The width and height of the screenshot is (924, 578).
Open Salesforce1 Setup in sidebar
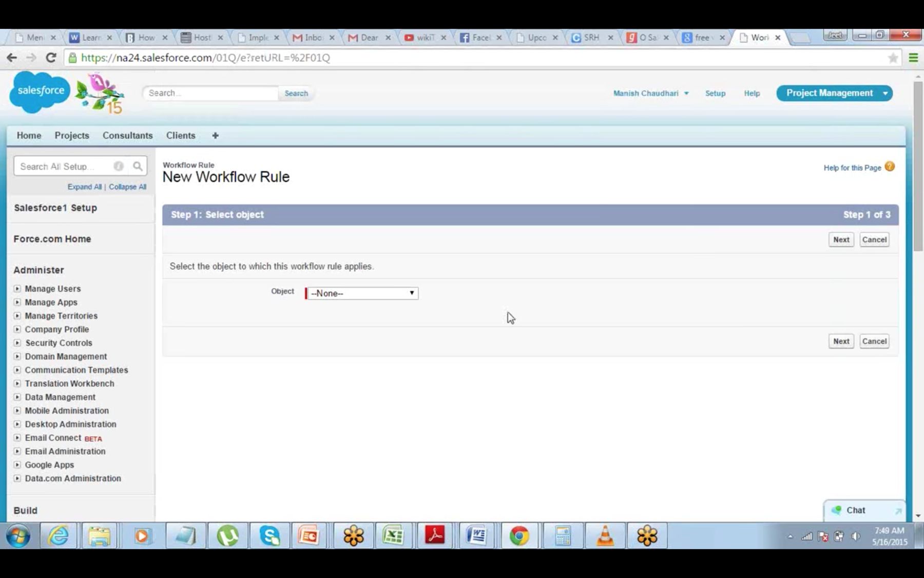tap(55, 208)
